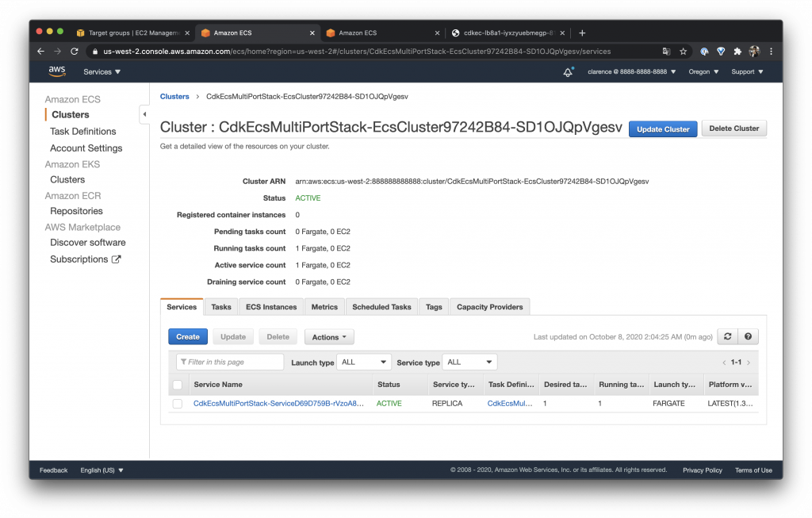Switch to the ECS Instances tab
The height and width of the screenshot is (518, 812).
pyautogui.click(x=271, y=307)
